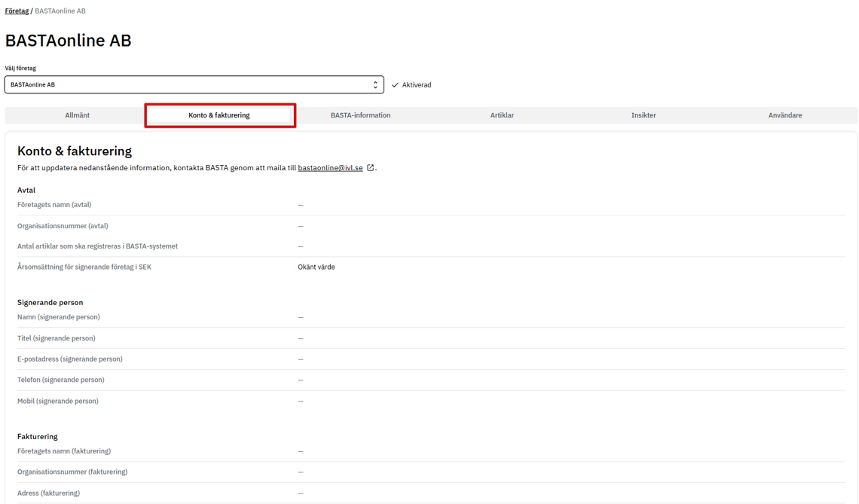Image resolution: width=859 pixels, height=504 pixels.
Task: Open the Välj företag company dropdown
Action: 194,85
